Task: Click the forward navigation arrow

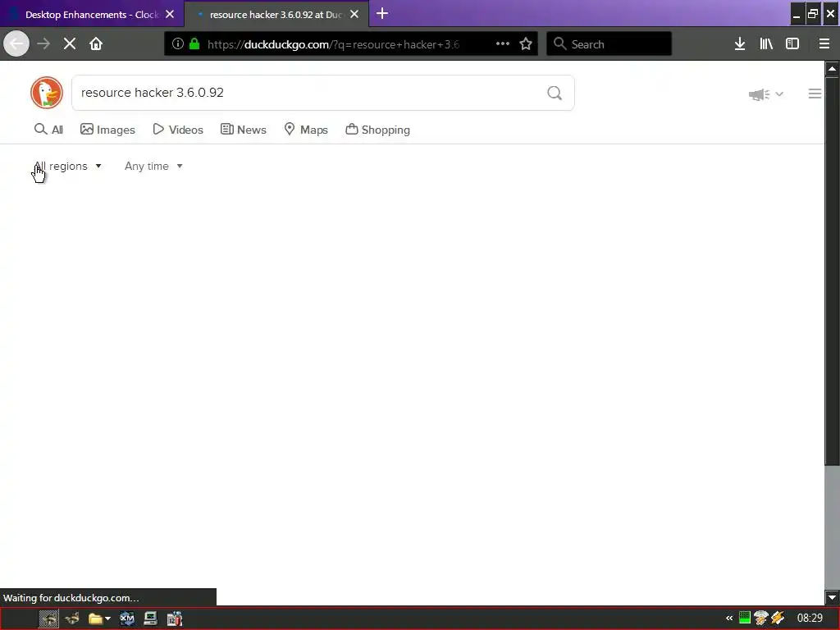Action: [43, 44]
